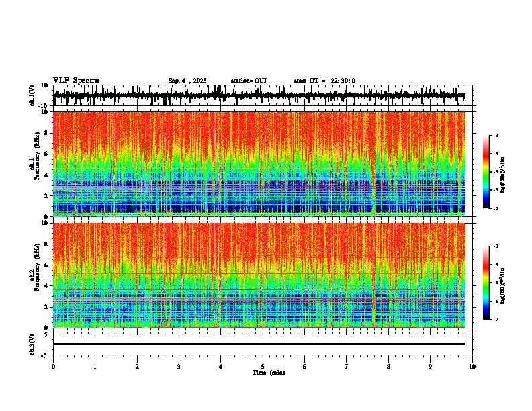Click the '-7' label on ch.2 color bar
This screenshot has height=411, width=532.
coord(495,319)
